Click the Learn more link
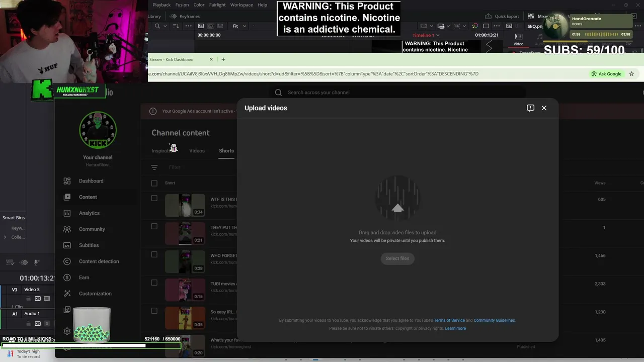Viewport: 644px width, 362px height. pyautogui.click(x=455, y=328)
